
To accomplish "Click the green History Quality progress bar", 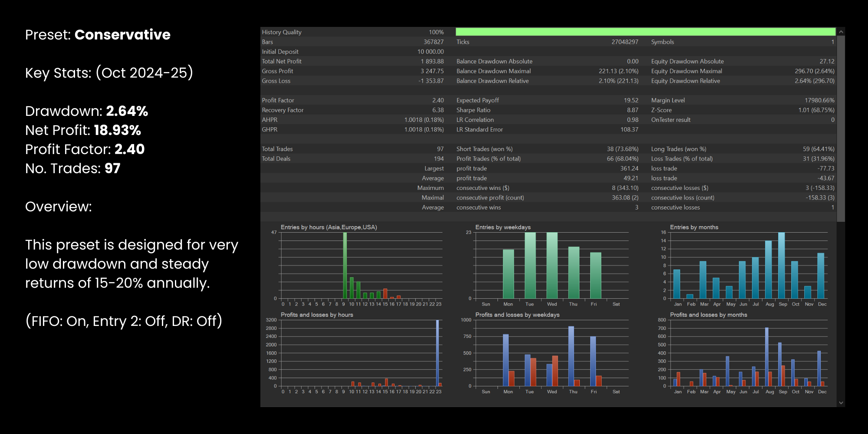I will (645, 32).
